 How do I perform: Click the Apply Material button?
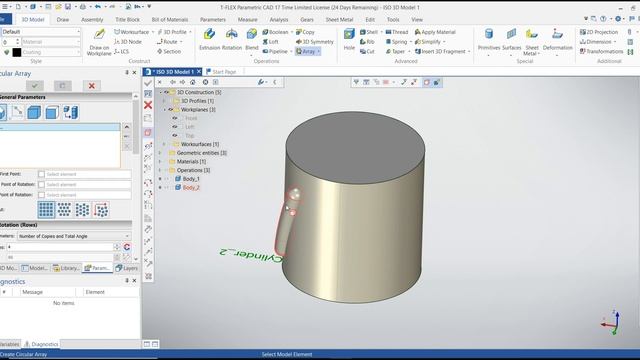point(435,32)
